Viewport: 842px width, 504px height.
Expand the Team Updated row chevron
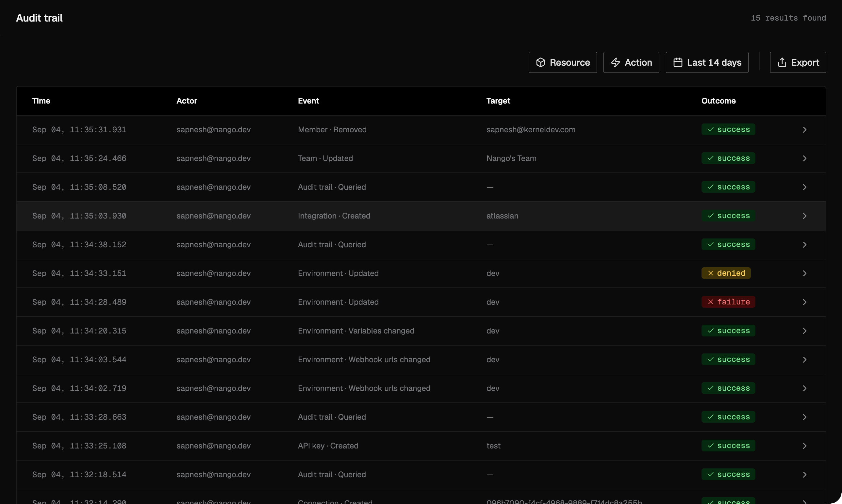click(804, 159)
